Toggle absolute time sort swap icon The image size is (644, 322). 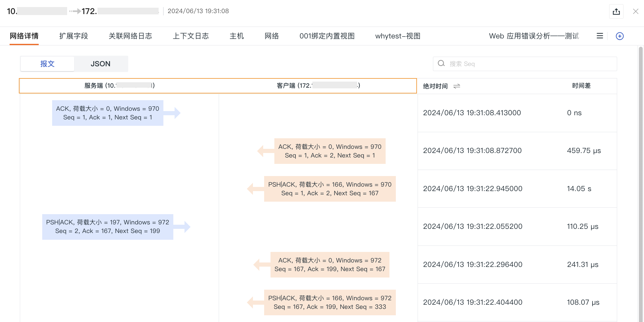(457, 86)
